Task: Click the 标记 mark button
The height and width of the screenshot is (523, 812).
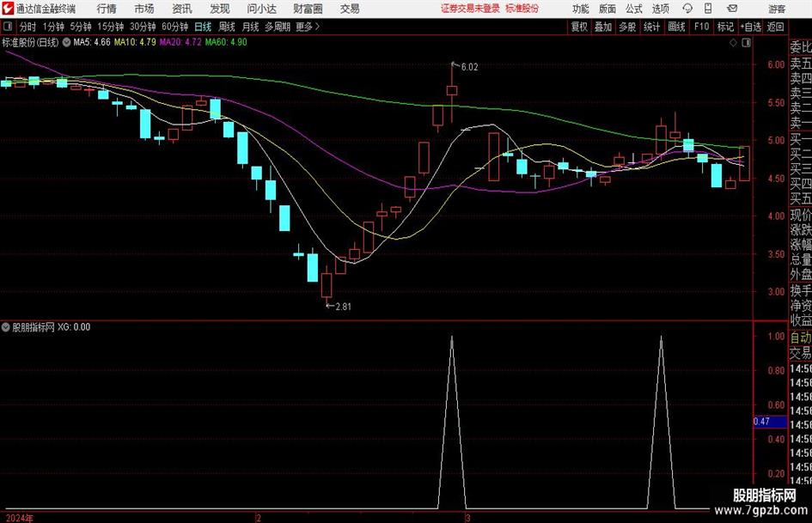Action: pyautogui.click(x=725, y=27)
